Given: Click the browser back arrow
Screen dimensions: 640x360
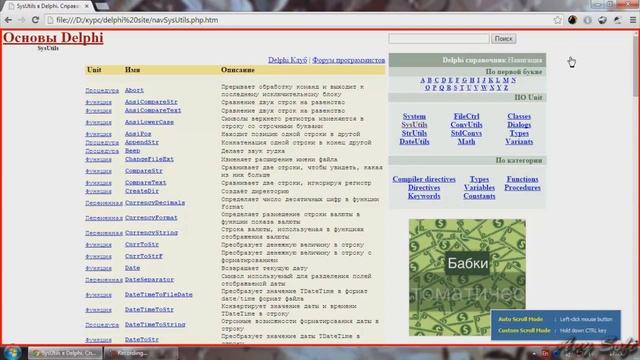Looking at the screenshot, I should [8, 20].
